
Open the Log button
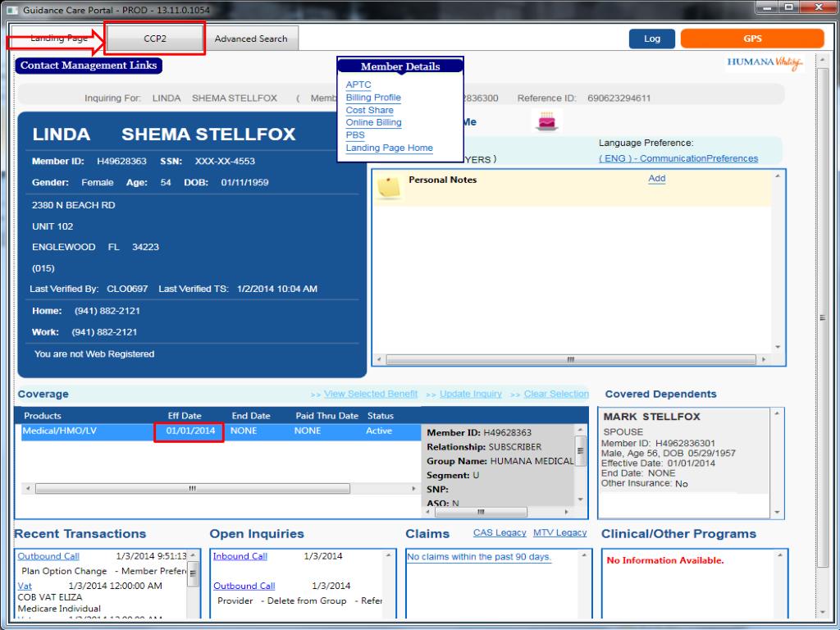652,39
